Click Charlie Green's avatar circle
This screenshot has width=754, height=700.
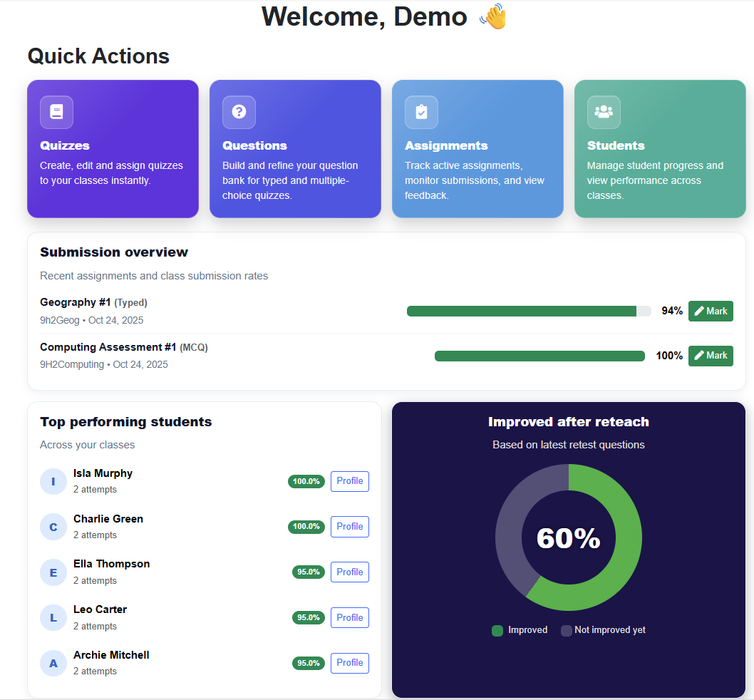[53, 526]
